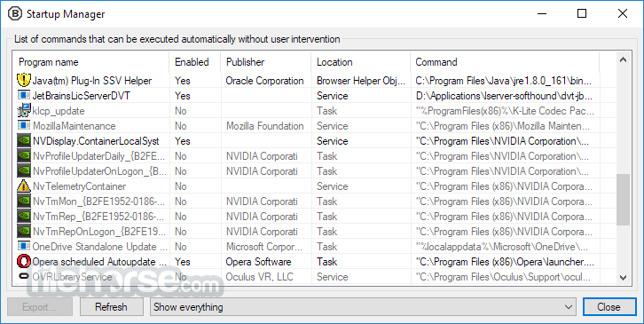The height and width of the screenshot is (324, 644).
Task: Click the scrollbar up arrow
Action: (x=623, y=60)
